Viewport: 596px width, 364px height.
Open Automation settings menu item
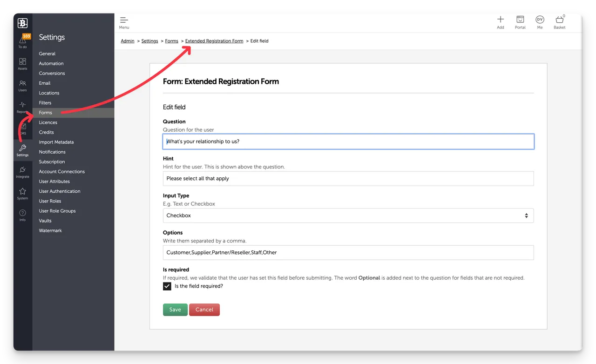pos(51,63)
